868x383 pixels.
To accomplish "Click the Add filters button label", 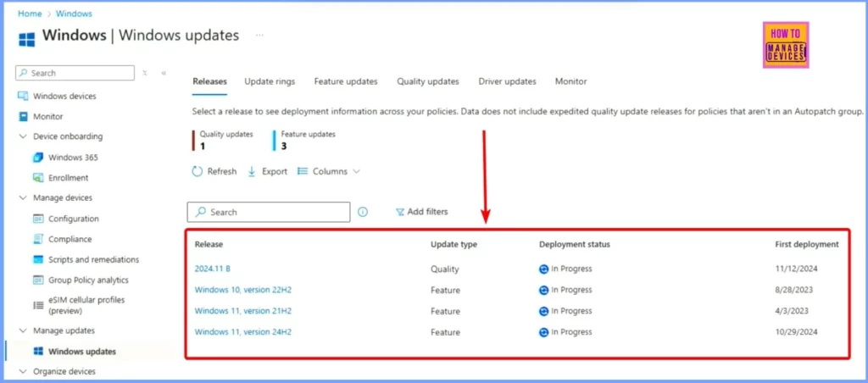I will pyautogui.click(x=427, y=212).
